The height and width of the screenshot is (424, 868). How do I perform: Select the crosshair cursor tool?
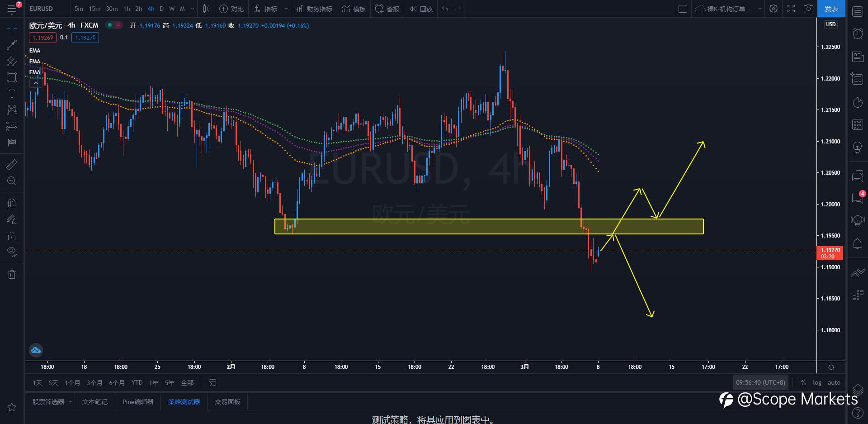pyautogui.click(x=12, y=29)
